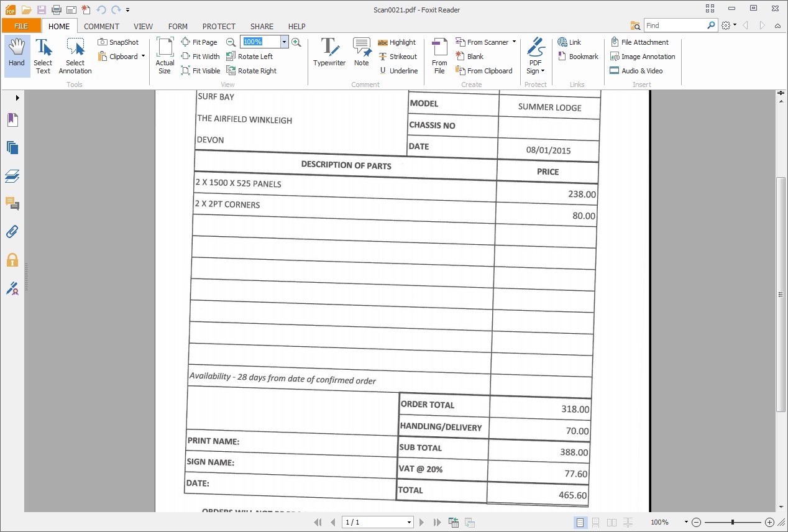788x532 pixels.
Task: Click the zoom in magnifier icon
Action: click(296, 42)
